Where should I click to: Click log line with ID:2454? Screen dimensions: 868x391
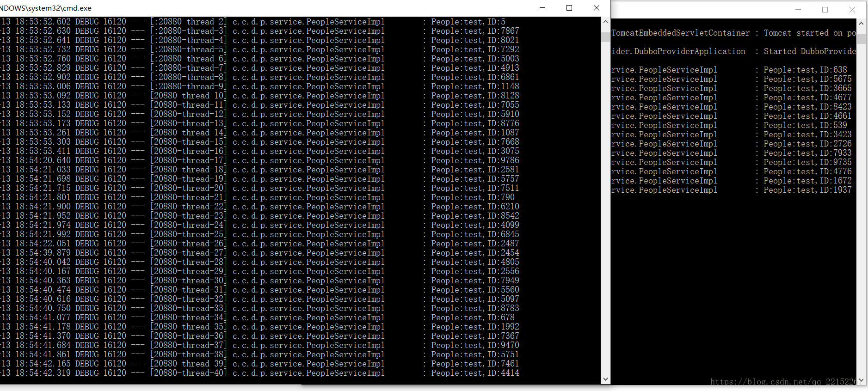259,253
